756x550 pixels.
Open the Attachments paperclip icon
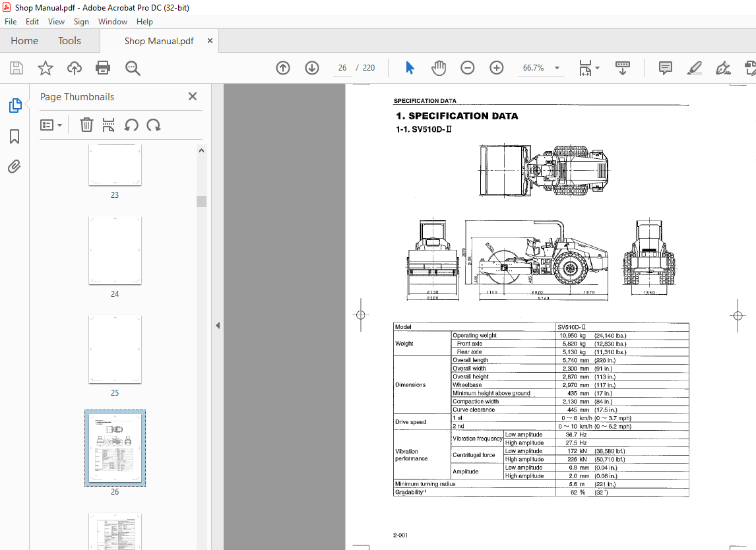15,167
